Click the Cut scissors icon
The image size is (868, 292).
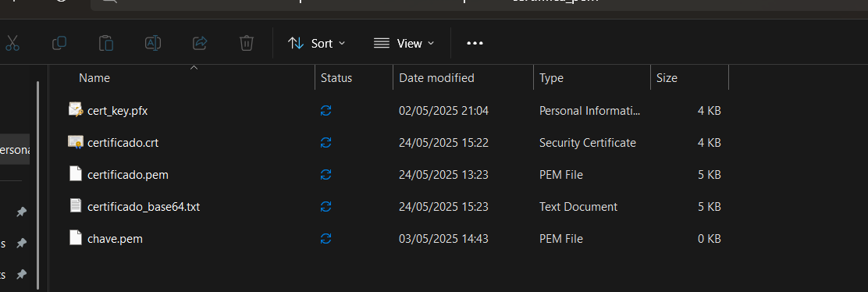pyautogui.click(x=12, y=43)
